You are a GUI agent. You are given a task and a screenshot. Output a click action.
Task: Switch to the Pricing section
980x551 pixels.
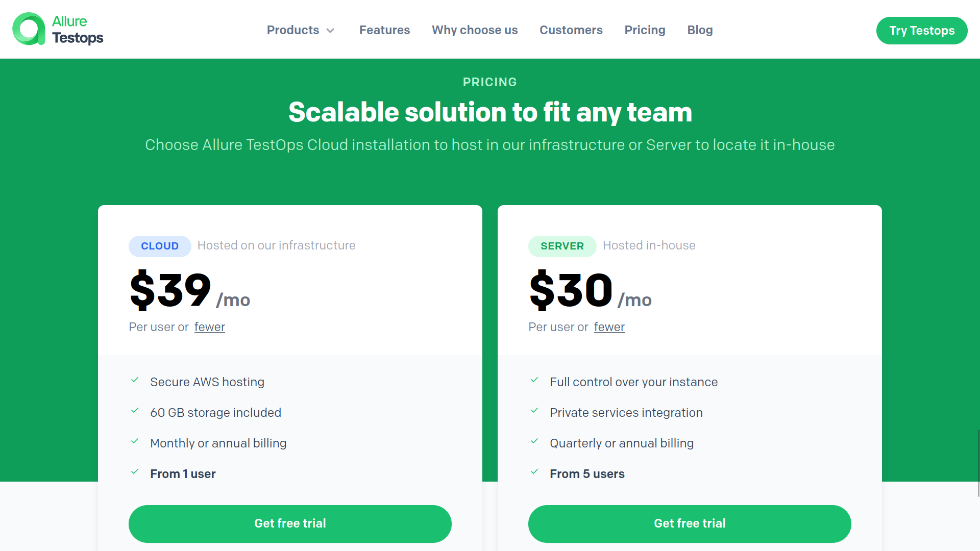click(x=645, y=30)
